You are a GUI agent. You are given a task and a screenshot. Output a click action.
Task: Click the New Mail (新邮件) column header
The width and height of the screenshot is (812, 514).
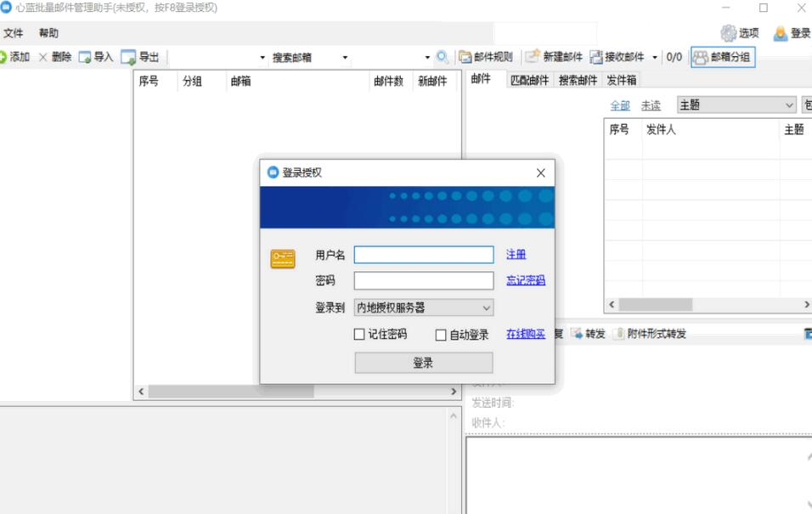434,82
